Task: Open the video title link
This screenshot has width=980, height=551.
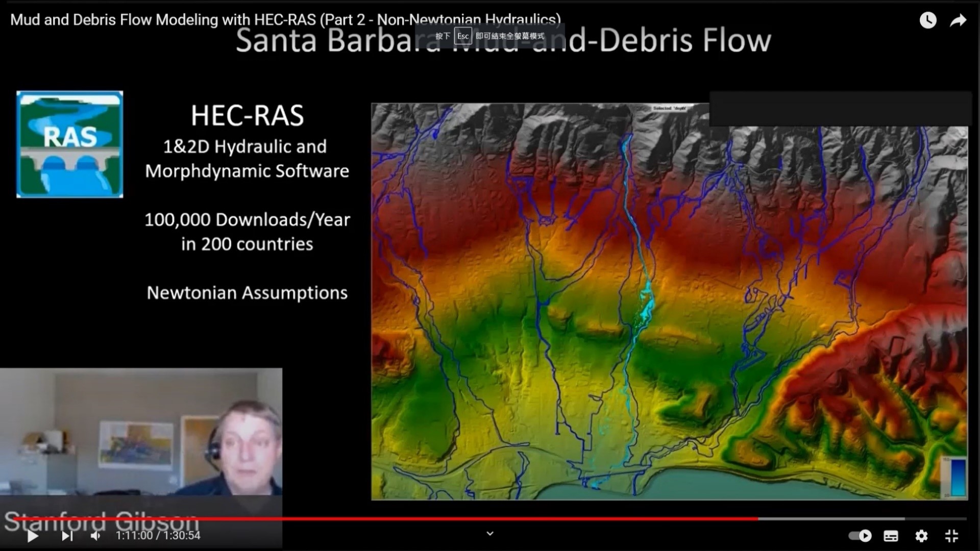Action: point(285,20)
